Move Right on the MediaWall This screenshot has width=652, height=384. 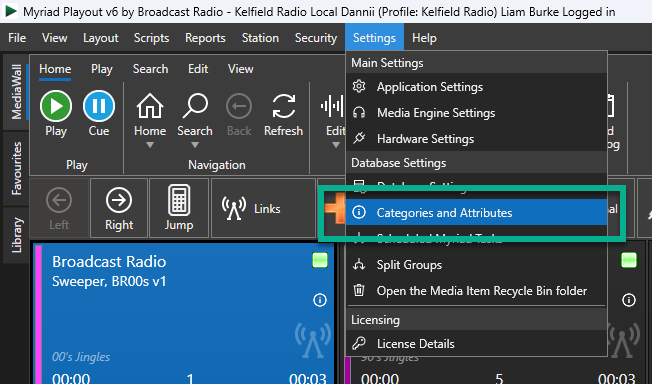pos(119,208)
